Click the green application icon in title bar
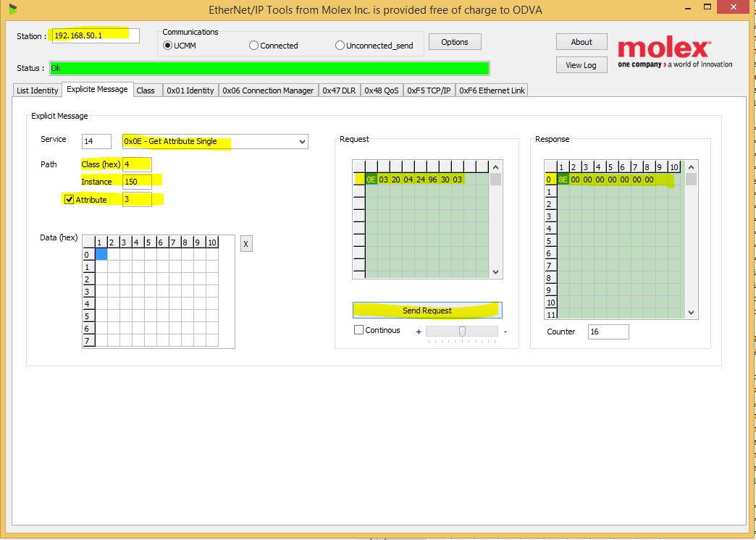The height and width of the screenshot is (540, 756). pyautogui.click(x=13, y=9)
